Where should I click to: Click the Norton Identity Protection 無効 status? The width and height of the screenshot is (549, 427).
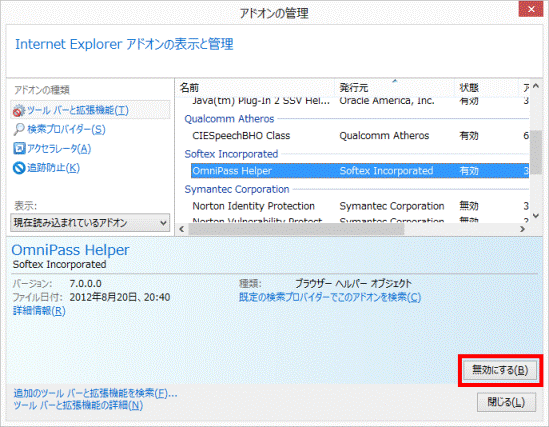click(469, 206)
